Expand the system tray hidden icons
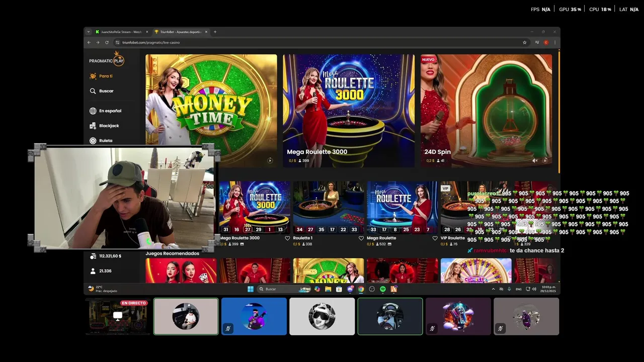Viewport: 644px width, 362px height. click(493, 289)
